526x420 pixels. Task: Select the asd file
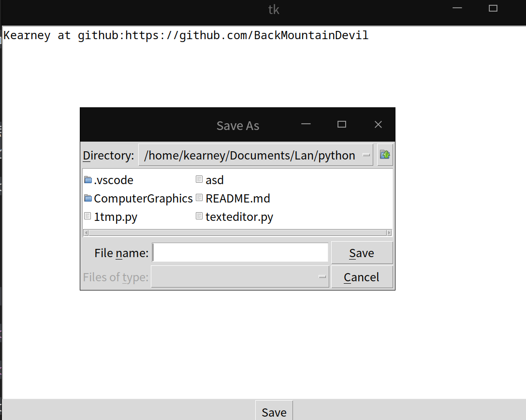(x=210, y=180)
